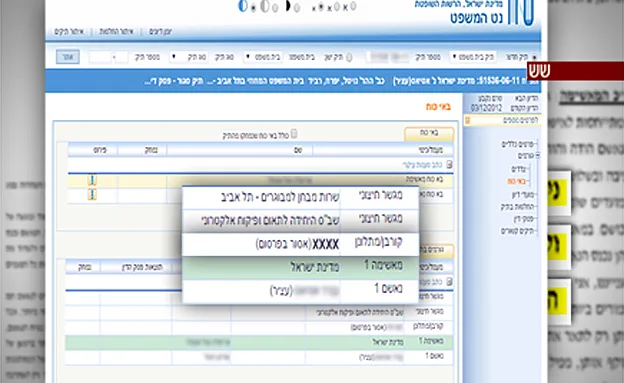The image size is (624, 383).
Task: Click the נמחק column header in top table
Action: [151, 150]
